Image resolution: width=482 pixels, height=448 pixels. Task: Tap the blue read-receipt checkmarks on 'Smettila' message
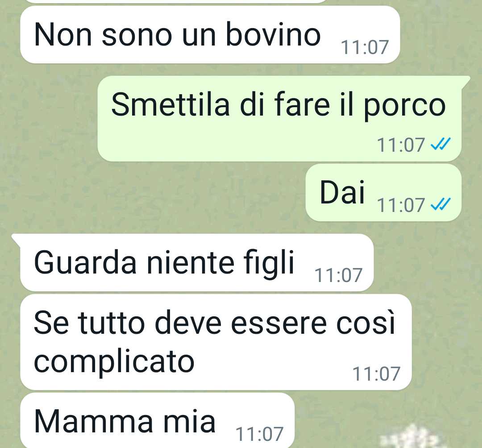point(440,145)
